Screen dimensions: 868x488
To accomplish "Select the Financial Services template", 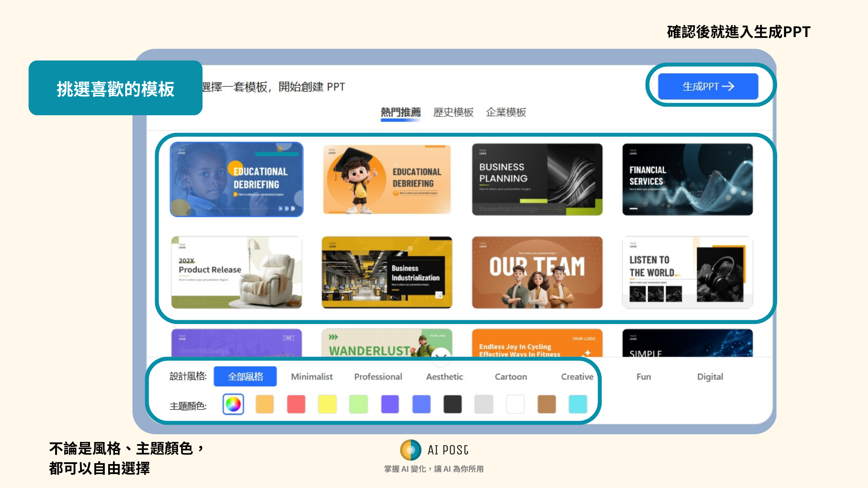I will pyautogui.click(x=687, y=179).
